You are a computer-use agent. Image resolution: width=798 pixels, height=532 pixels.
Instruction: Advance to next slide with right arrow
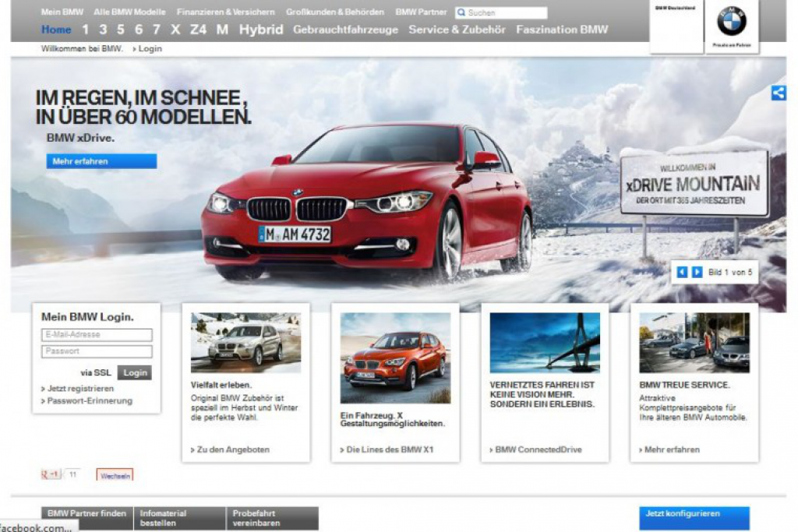coord(696,272)
